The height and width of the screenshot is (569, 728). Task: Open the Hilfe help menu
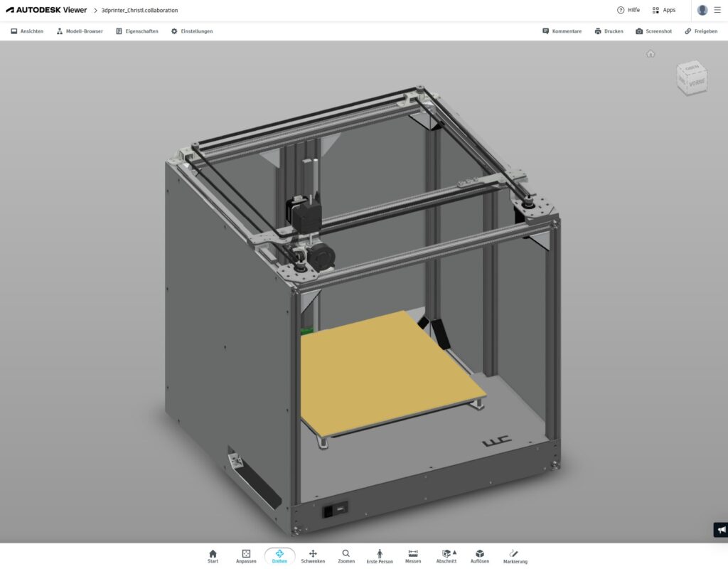(628, 10)
